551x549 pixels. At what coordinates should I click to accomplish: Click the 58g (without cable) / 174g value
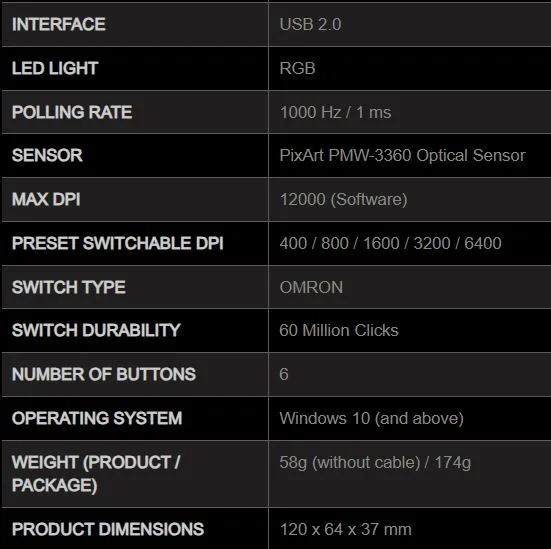pos(375,463)
